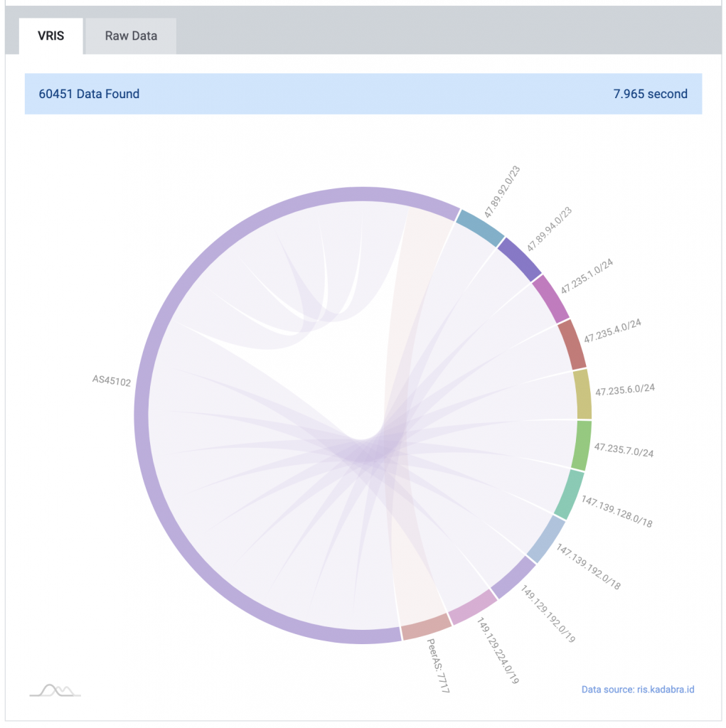Click the 149.129.192.0/19 prefix label
Image resolution: width=726 pixels, height=728 pixels.
pyautogui.click(x=548, y=614)
